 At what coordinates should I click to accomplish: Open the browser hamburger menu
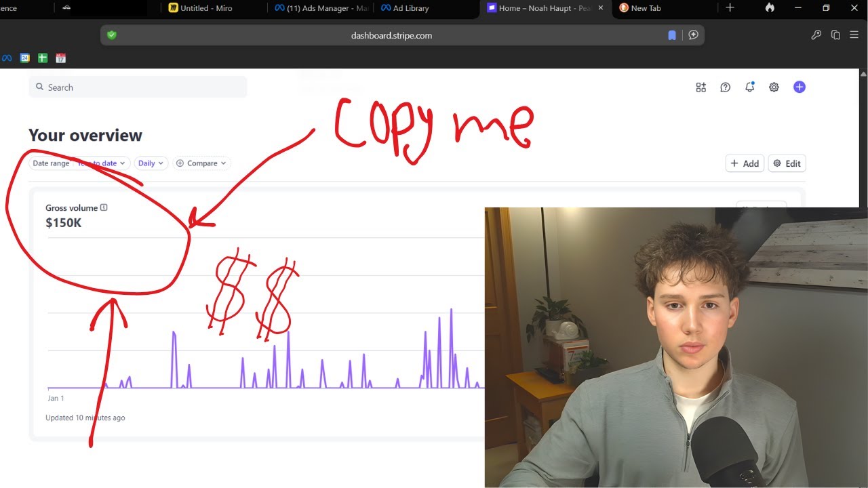coord(854,35)
